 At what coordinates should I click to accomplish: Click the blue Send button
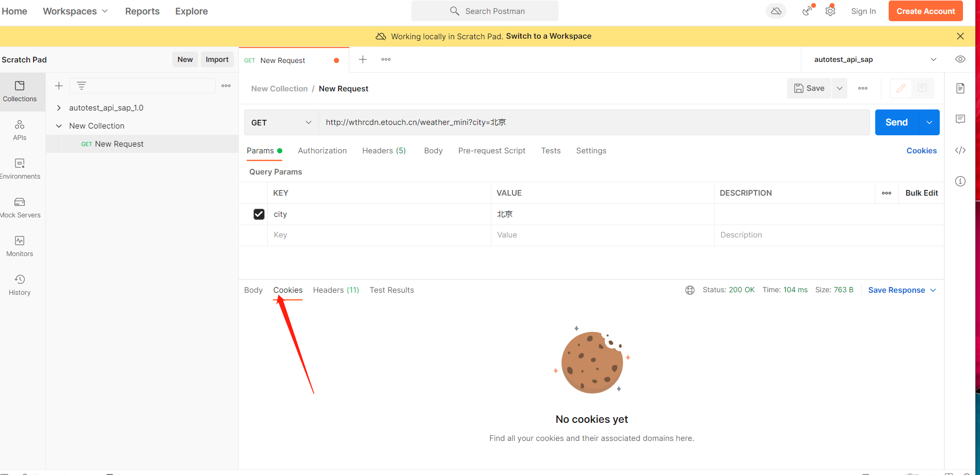pyautogui.click(x=897, y=122)
